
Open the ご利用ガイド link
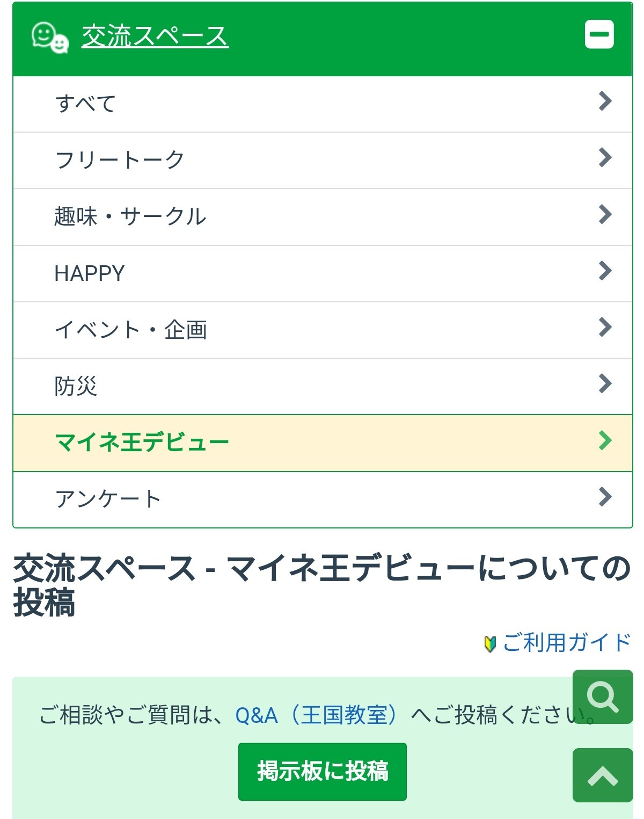567,642
